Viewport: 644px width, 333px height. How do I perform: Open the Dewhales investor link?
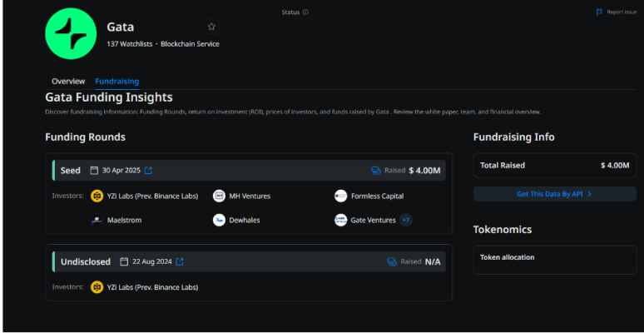(x=245, y=221)
